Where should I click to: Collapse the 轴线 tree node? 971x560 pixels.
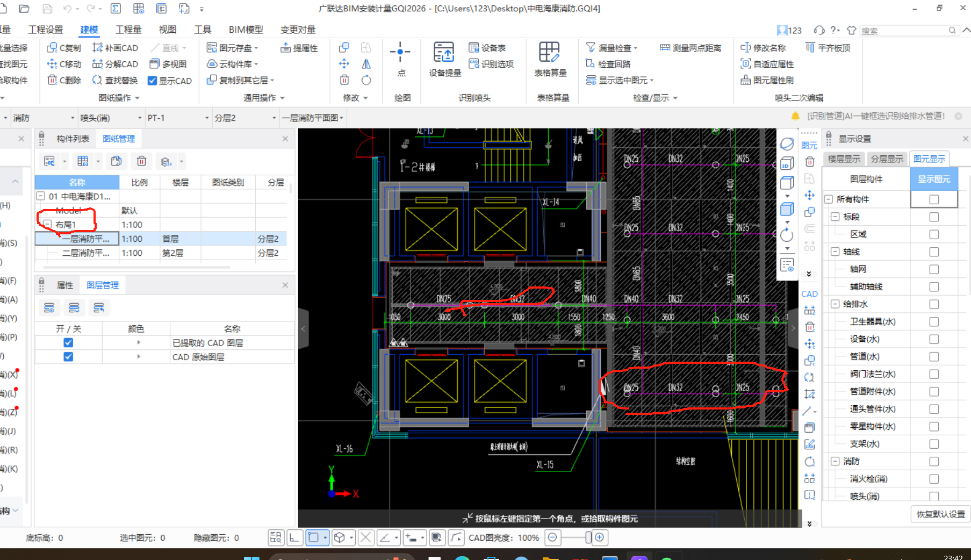[x=835, y=252]
